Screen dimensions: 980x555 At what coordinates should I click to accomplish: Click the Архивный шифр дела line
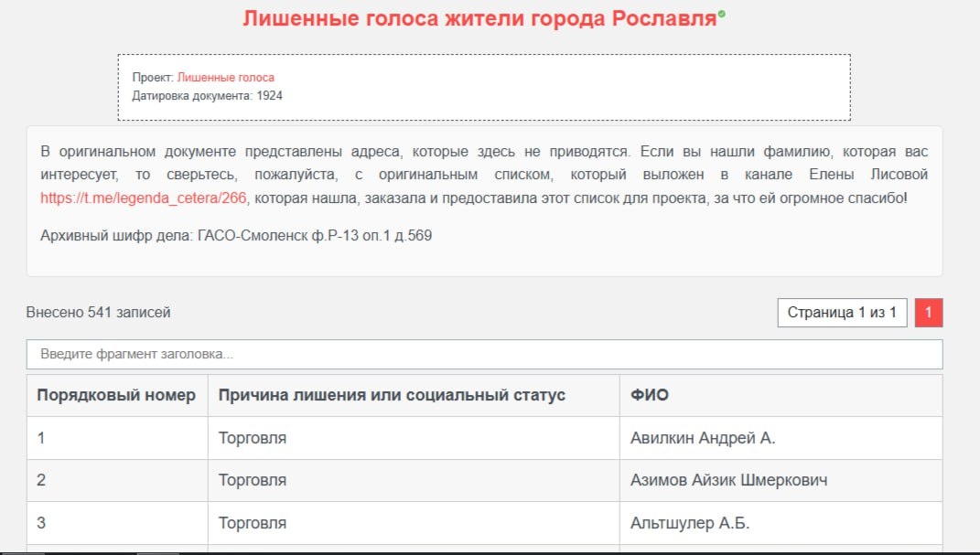[236, 235]
